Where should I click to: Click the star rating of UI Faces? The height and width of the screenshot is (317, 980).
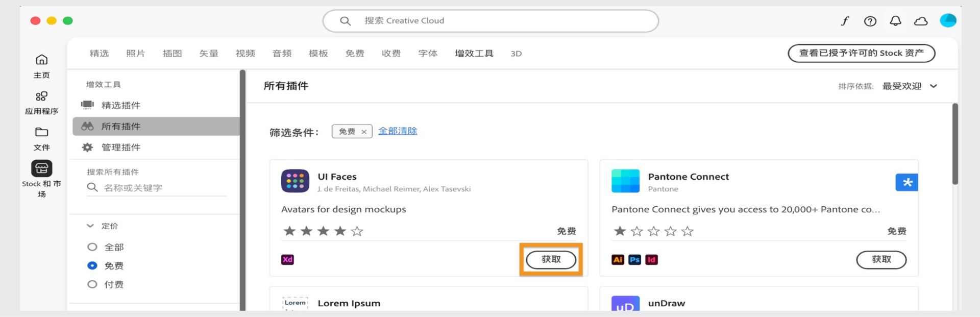(323, 231)
